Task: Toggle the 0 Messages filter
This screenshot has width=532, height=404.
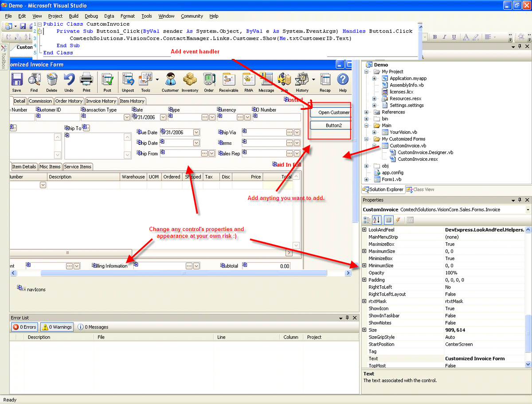Action: click(x=93, y=327)
